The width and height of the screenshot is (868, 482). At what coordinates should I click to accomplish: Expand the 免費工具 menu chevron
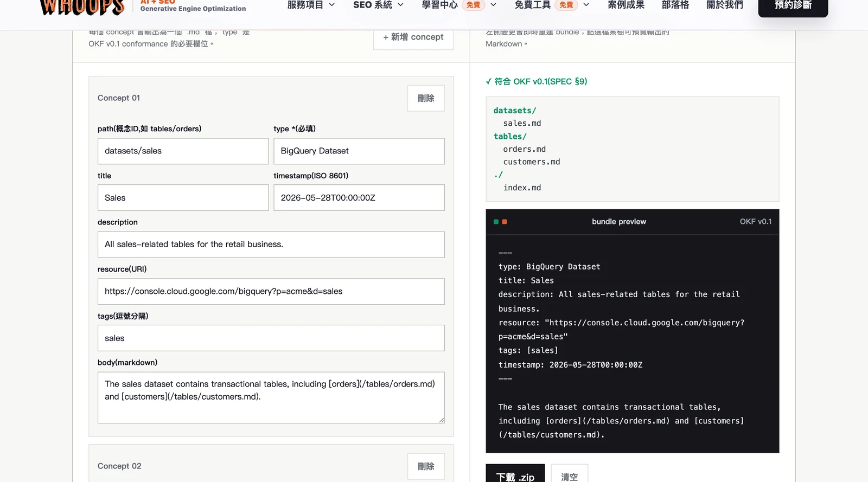tap(586, 5)
